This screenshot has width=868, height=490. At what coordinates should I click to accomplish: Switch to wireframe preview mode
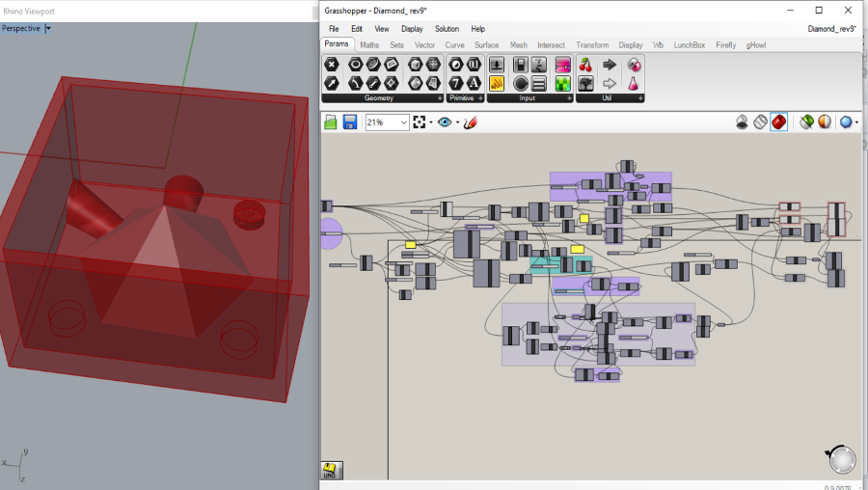click(x=761, y=122)
